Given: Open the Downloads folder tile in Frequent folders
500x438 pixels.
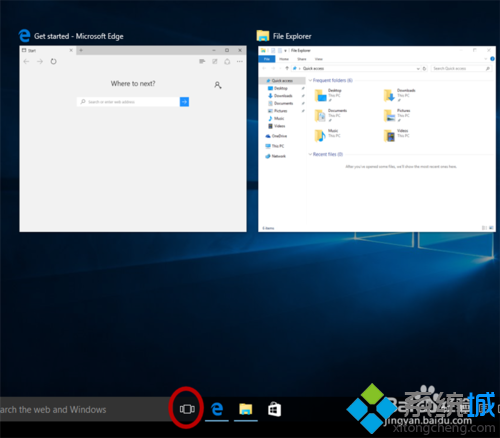Looking at the screenshot, I should tap(400, 95).
